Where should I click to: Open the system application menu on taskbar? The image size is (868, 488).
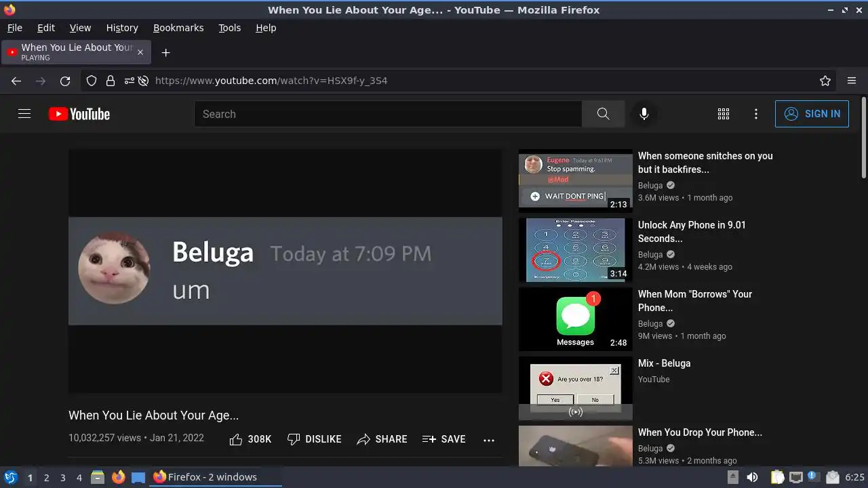point(10,477)
